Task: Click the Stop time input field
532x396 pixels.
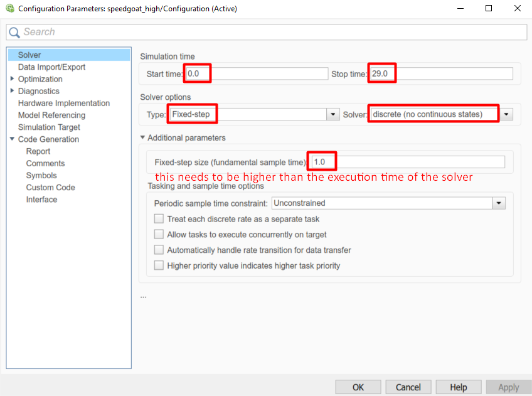Action: pyautogui.click(x=453, y=74)
